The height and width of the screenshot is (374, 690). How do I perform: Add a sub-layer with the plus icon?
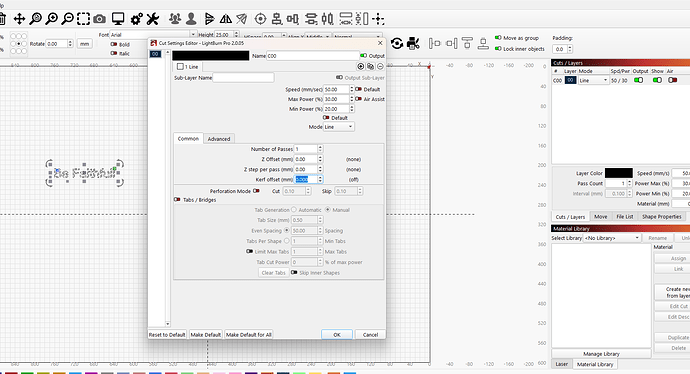click(360, 66)
